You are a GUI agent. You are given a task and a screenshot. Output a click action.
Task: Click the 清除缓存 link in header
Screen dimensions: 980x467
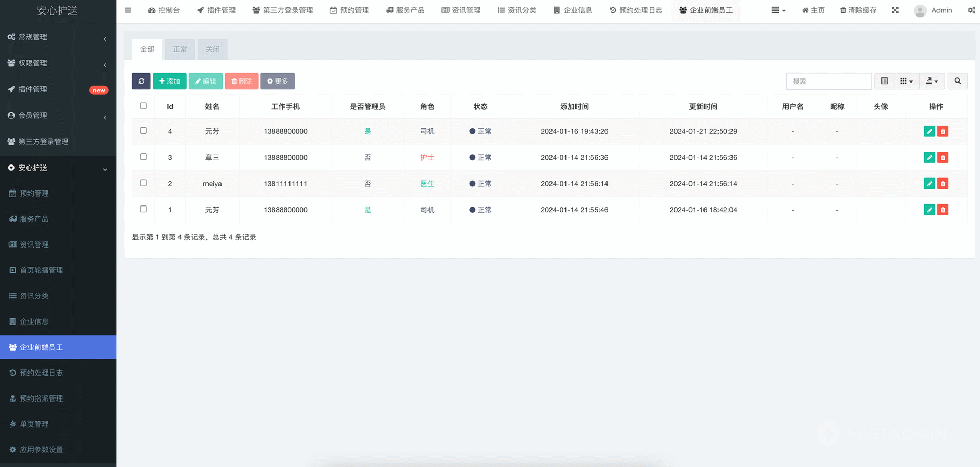coord(858,10)
